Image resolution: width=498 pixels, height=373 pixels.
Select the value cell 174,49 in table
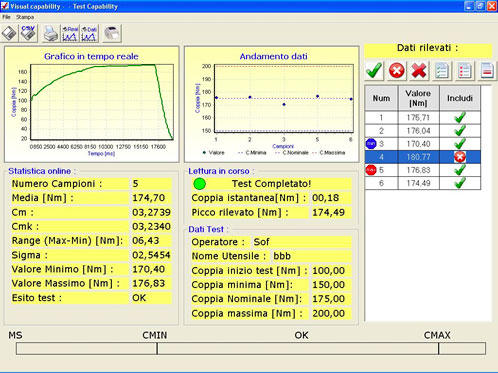[x=418, y=183]
